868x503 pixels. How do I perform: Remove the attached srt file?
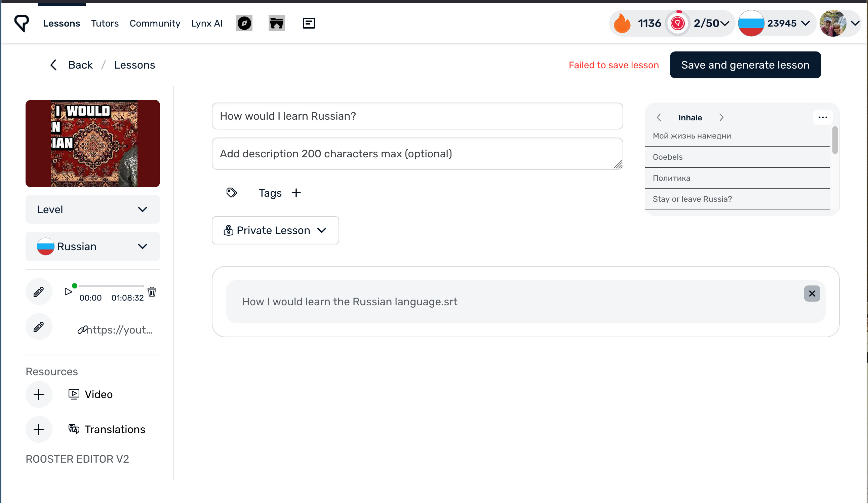point(812,294)
